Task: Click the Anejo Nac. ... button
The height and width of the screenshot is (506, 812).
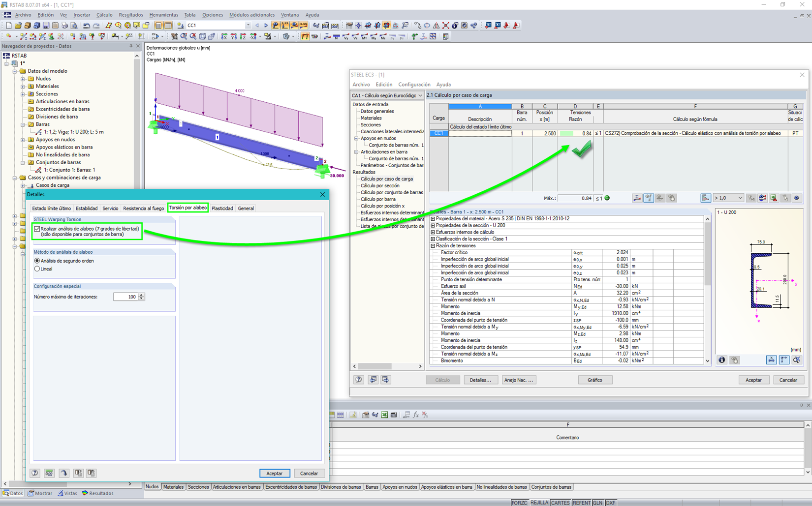Action: (519, 380)
